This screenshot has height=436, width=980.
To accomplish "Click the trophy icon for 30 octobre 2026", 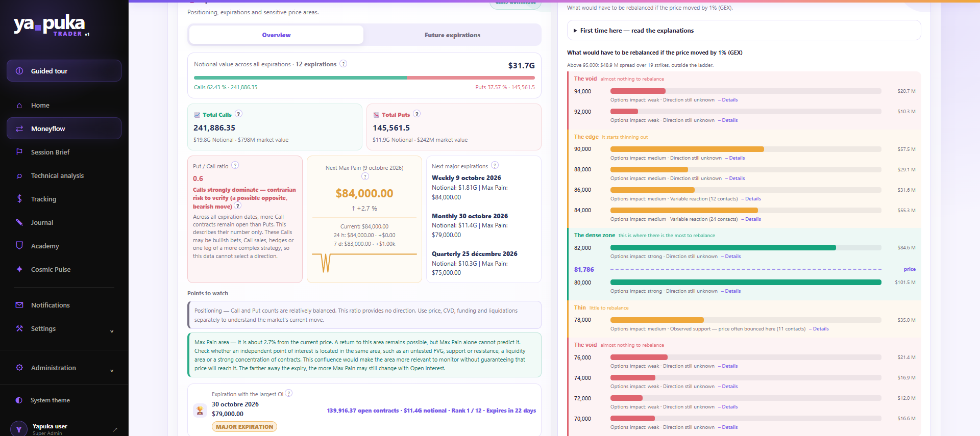I will pos(200,410).
